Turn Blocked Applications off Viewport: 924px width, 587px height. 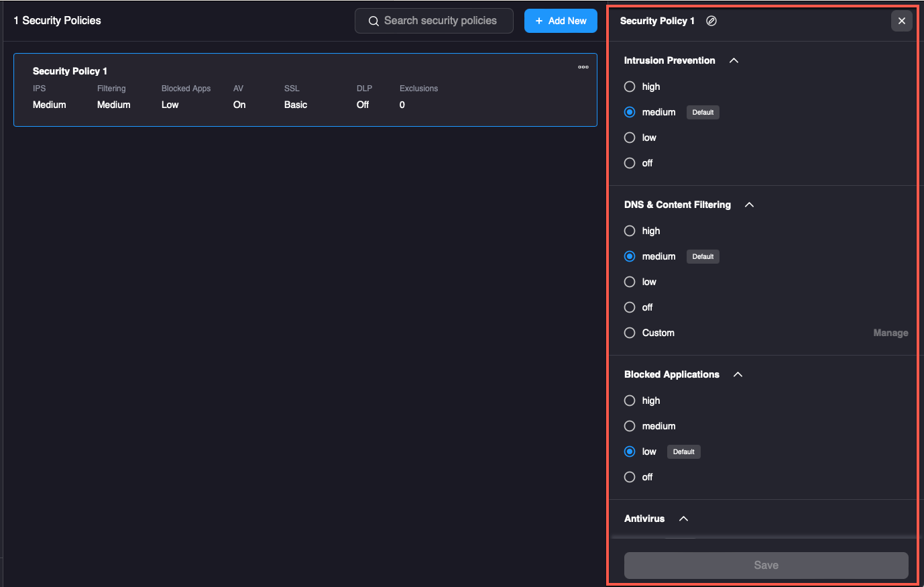(630, 477)
